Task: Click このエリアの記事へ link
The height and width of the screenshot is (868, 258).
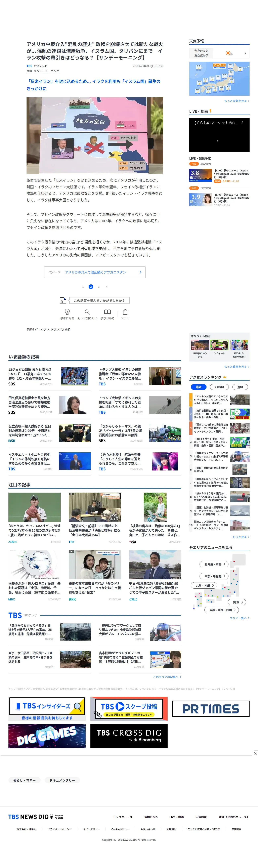Action: pos(167,677)
